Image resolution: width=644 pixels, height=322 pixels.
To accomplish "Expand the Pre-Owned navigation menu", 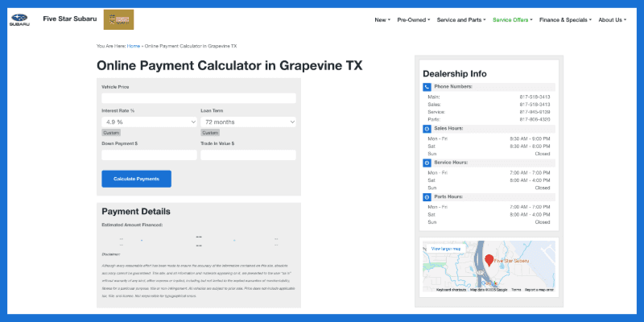I will click(414, 19).
